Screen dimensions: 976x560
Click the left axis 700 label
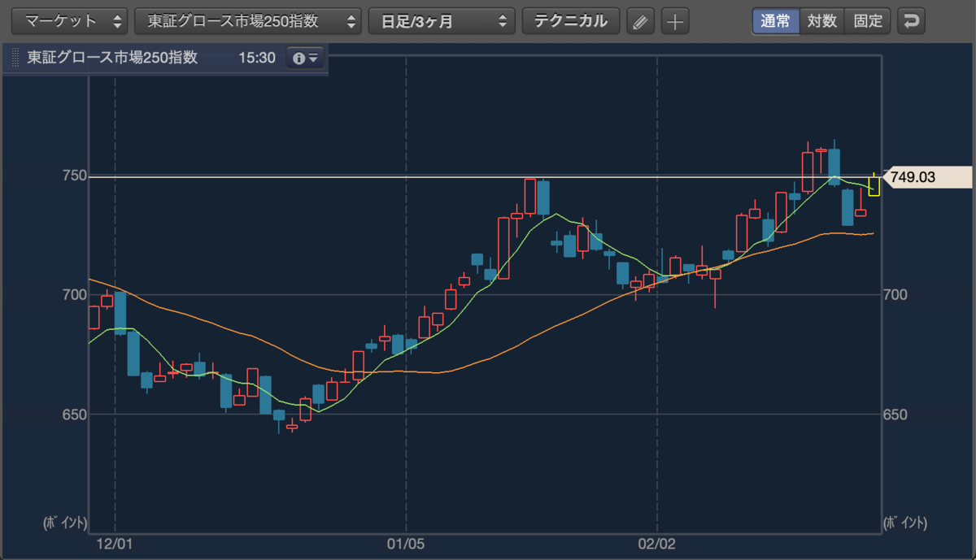point(76,295)
